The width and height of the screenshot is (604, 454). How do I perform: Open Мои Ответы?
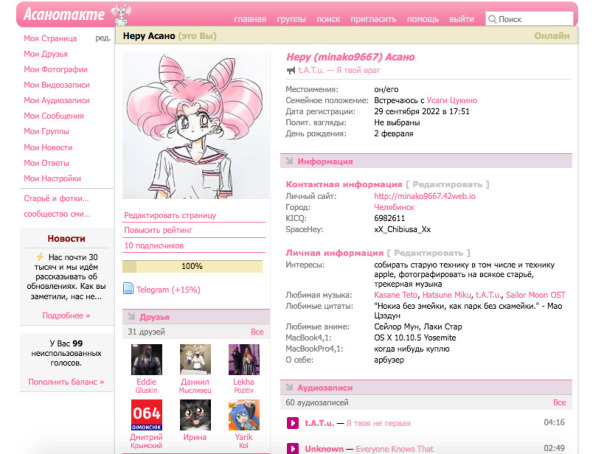46,163
